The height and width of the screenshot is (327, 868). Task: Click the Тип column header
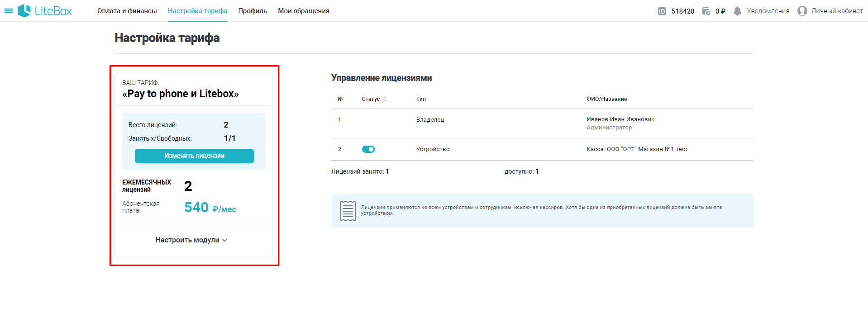point(421,99)
